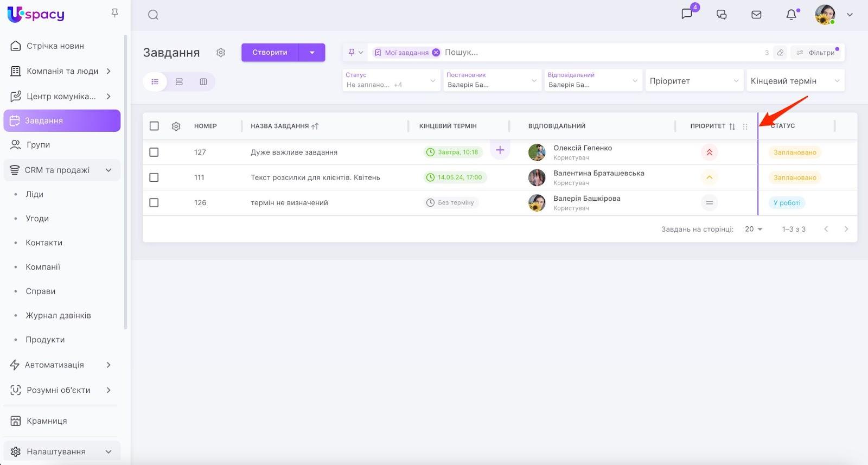Switch to list view

155,82
